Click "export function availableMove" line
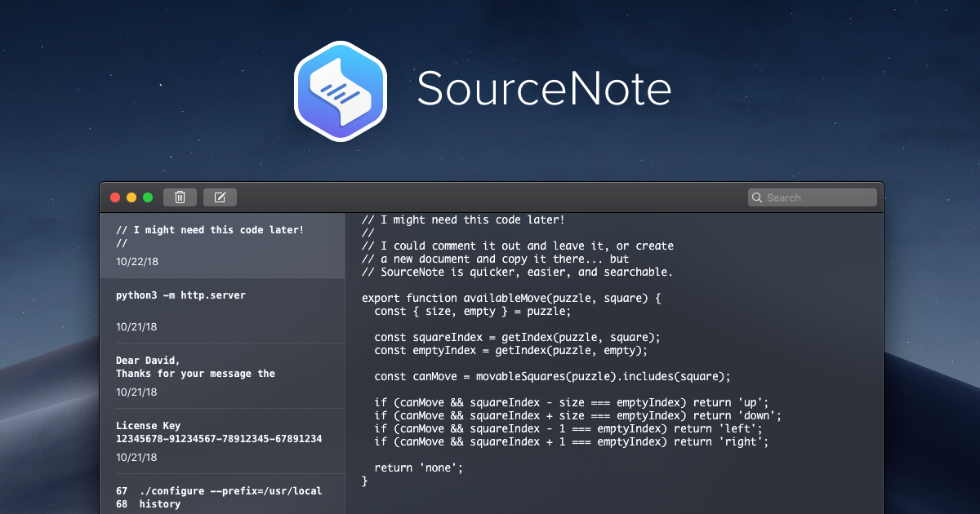 (511, 298)
